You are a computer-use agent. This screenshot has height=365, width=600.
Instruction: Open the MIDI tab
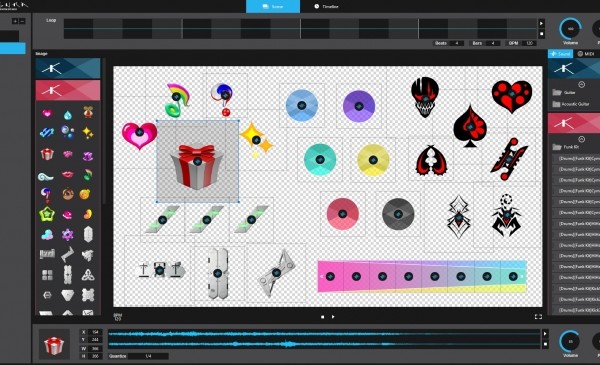586,54
